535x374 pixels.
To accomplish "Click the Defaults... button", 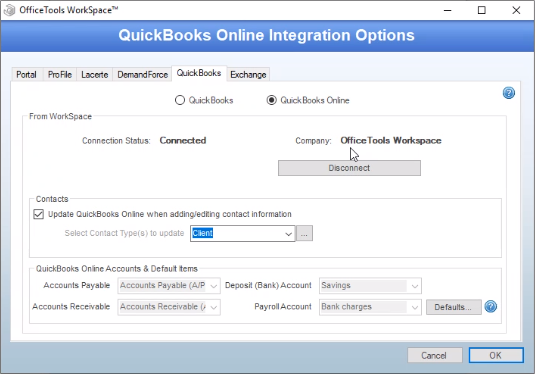I will 453,307.
